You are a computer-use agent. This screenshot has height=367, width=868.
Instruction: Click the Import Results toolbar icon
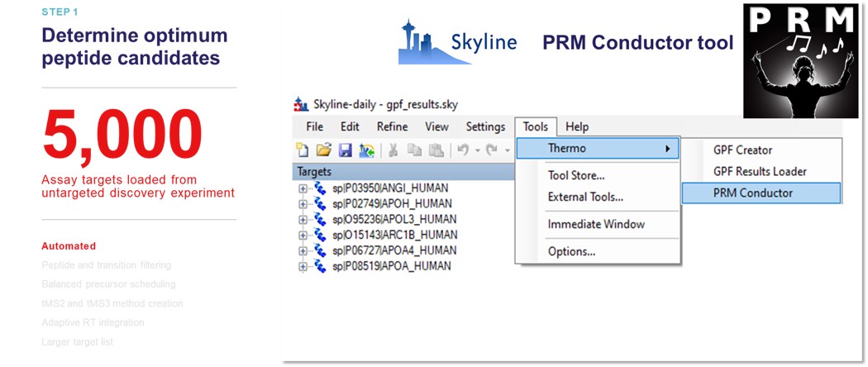point(366,150)
